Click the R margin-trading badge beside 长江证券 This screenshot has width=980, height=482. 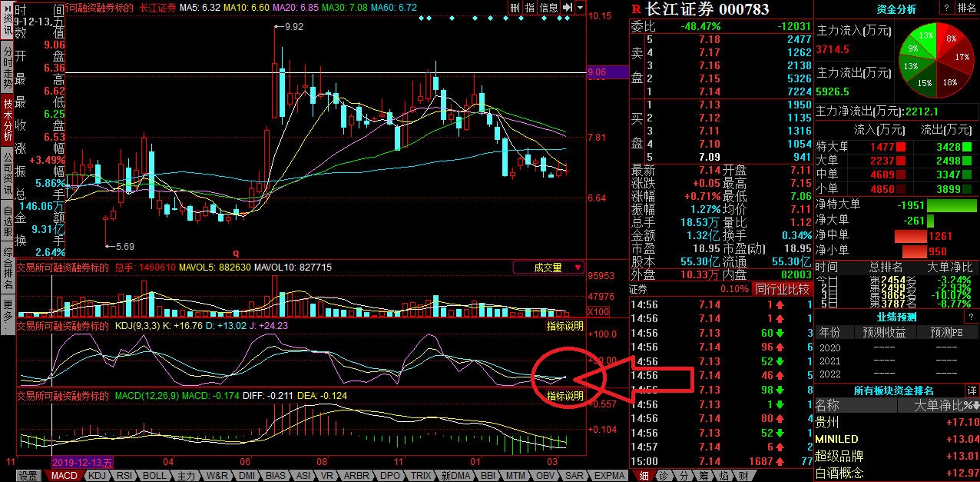(x=635, y=8)
